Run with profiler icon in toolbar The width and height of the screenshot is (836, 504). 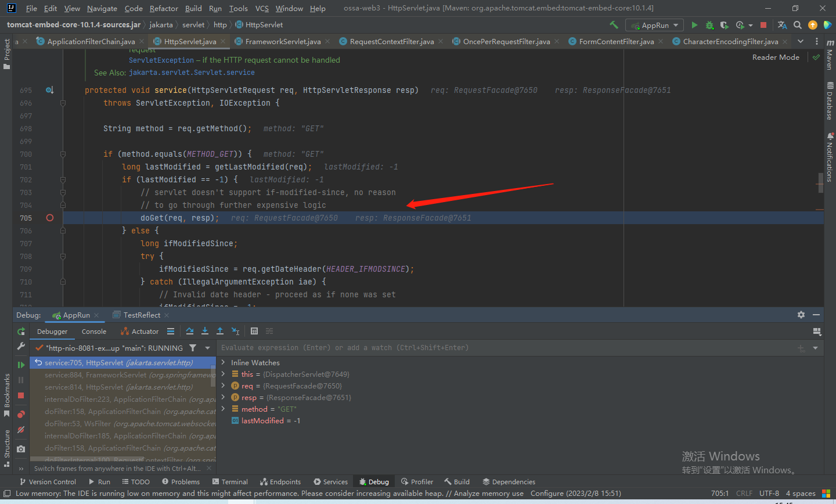740,25
